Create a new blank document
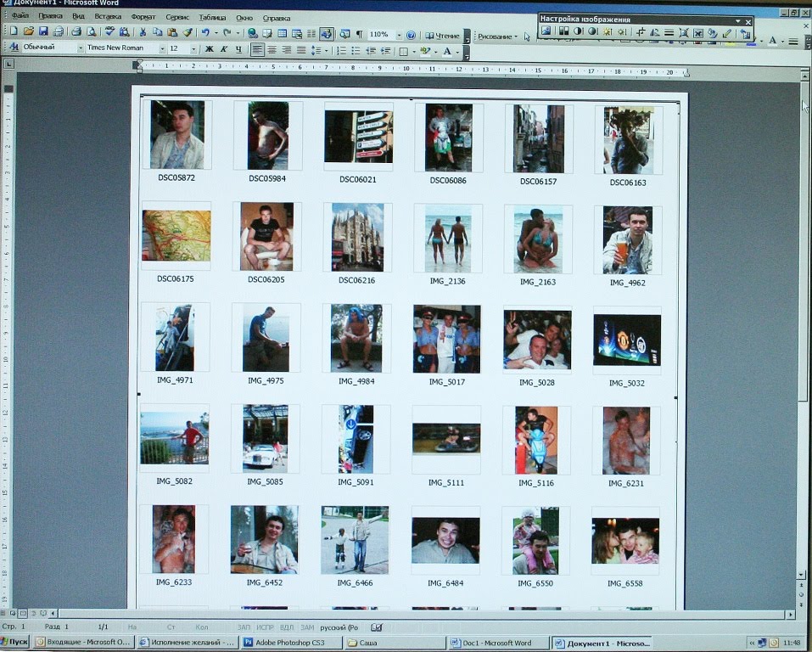812x652 pixels. coord(13,31)
